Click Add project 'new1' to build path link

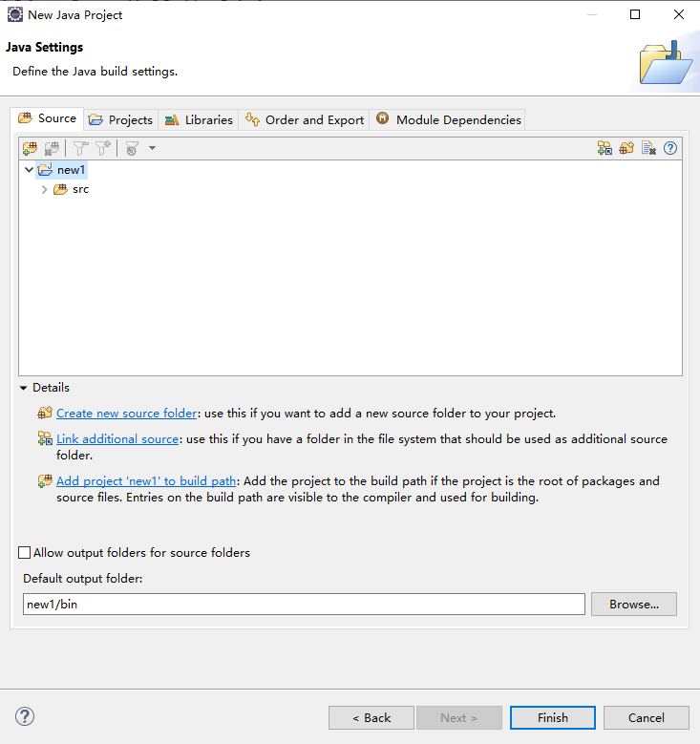pos(146,481)
